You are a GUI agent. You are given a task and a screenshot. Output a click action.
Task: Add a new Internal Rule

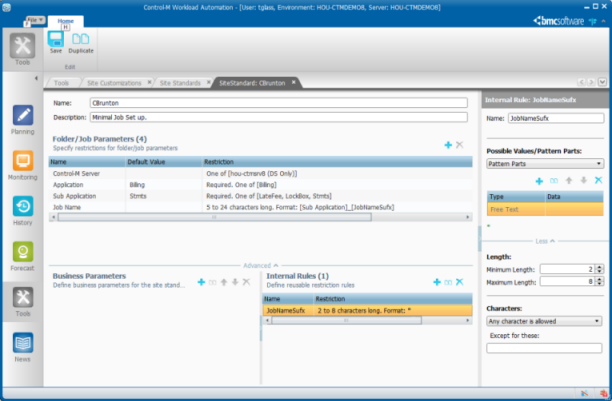437,282
